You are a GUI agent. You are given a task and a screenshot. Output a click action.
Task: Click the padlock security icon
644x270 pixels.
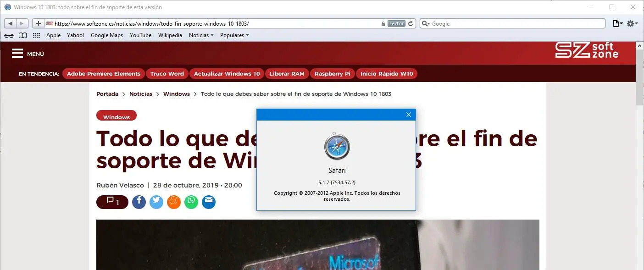tap(383, 23)
